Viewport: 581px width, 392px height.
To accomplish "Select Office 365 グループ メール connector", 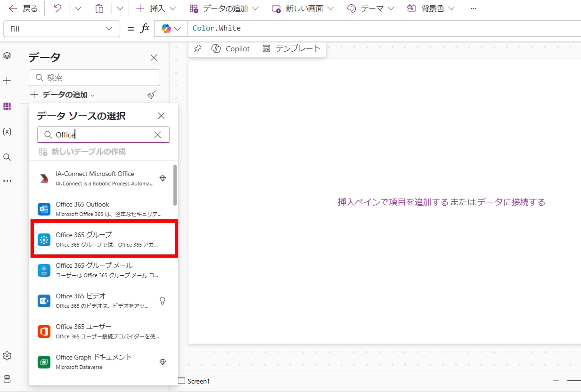I will [103, 270].
